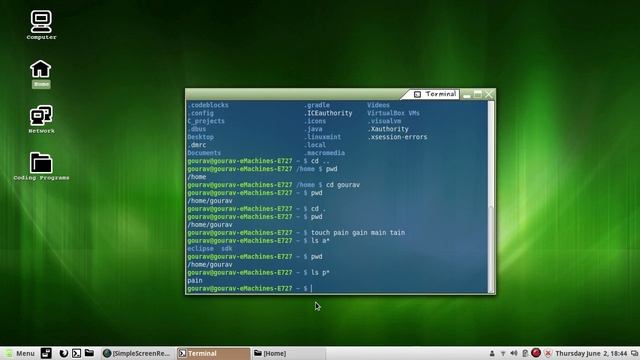Click the Terminal title bar label
Screen dimensions: 640x360
coord(440,94)
